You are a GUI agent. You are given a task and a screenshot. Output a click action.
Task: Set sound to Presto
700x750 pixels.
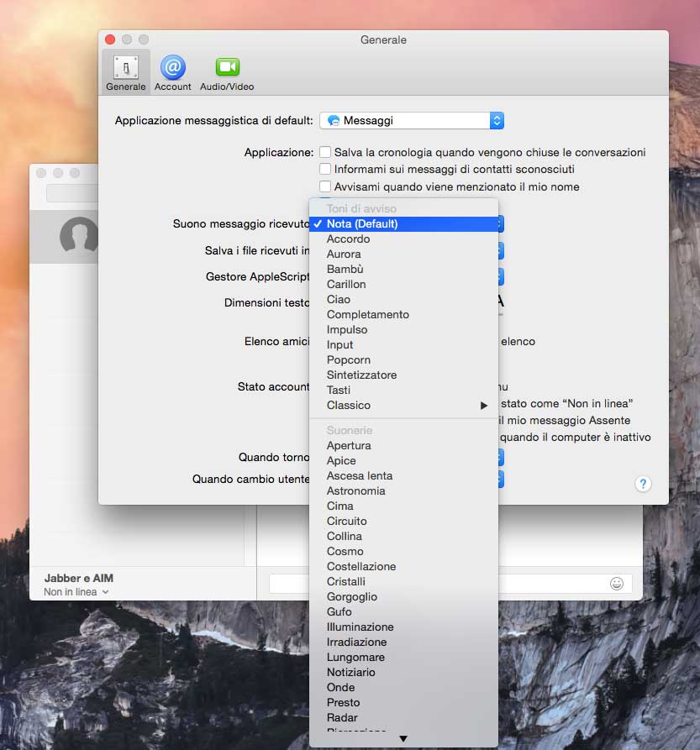(403, 703)
